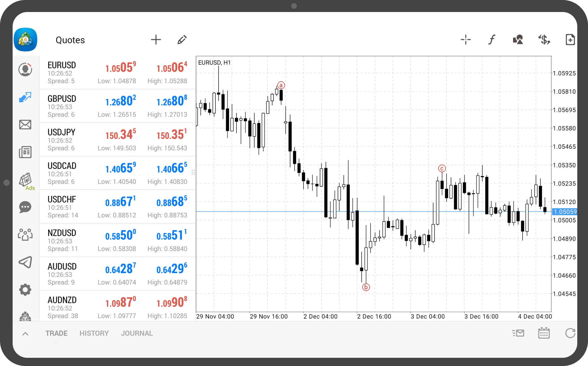Edit the quotes list with the pencil icon
This screenshot has height=366, width=588.
tap(182, 40)
